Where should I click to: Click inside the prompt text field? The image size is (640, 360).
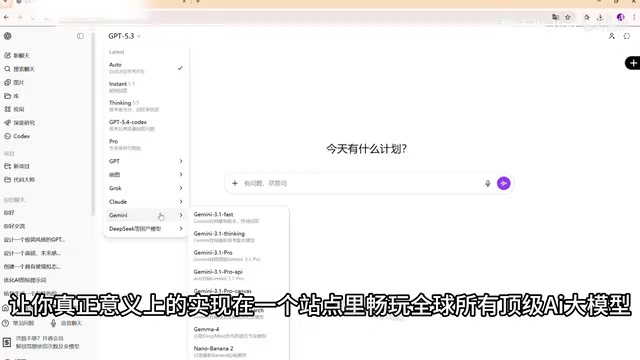(361, 183)
